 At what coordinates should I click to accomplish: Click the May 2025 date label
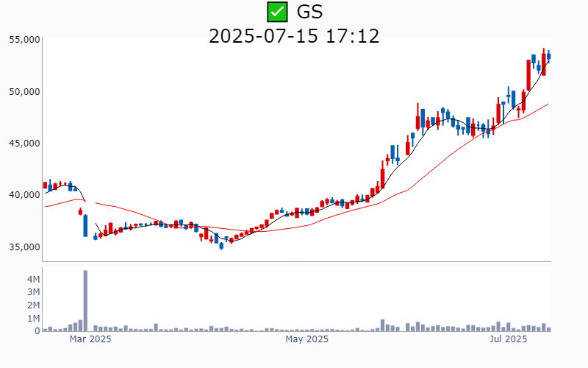click(306, 339)
